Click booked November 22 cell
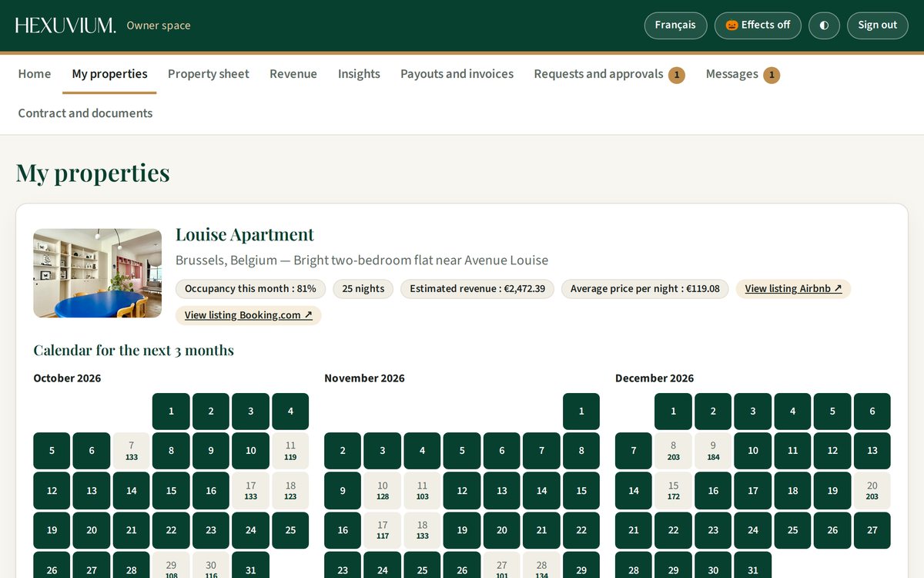 click(x=581, y=530)
